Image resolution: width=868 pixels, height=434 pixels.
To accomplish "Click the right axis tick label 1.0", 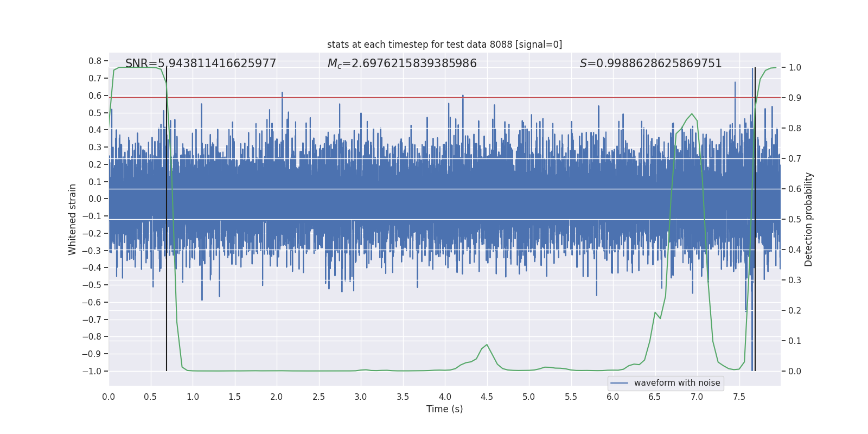I will click(x=795, y=68).
